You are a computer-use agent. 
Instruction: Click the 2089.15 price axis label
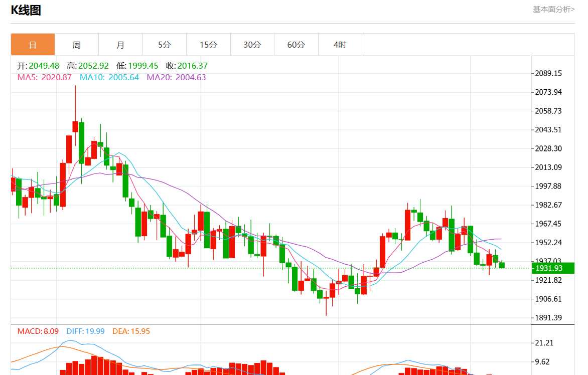[x=548, y=73]
